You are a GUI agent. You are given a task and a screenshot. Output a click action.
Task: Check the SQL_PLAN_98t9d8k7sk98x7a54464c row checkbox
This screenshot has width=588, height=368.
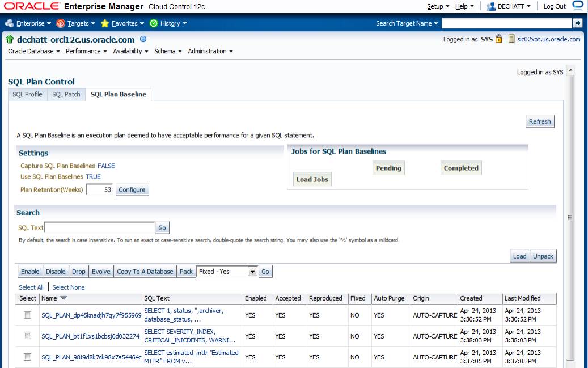(x=27, y=357)
